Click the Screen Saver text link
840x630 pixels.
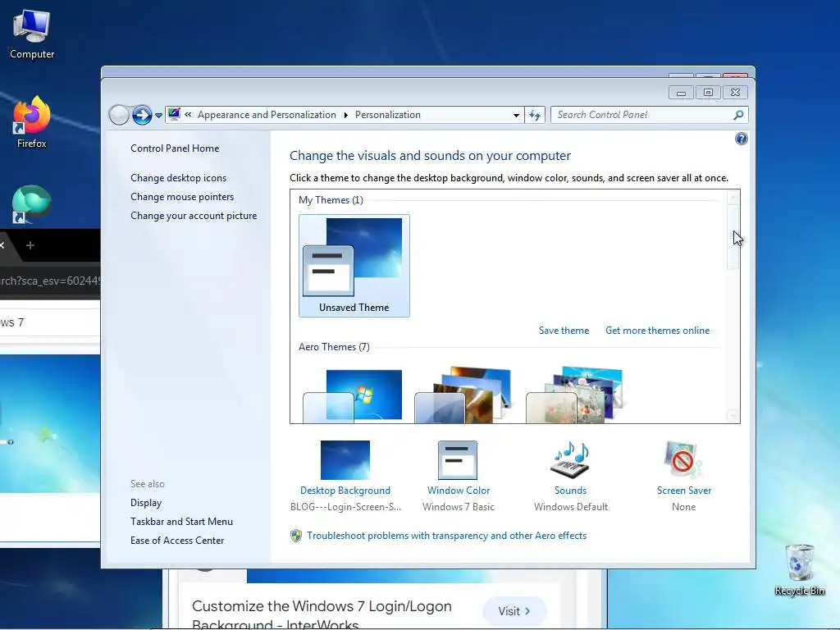tap(683, 491)
